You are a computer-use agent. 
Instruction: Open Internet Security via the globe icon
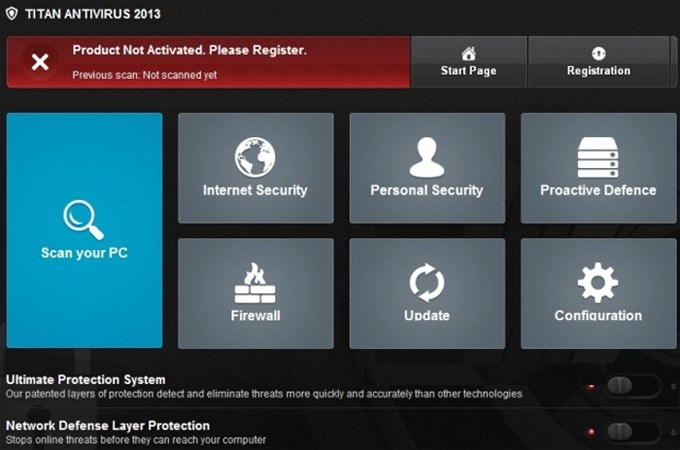pos(255,157)
